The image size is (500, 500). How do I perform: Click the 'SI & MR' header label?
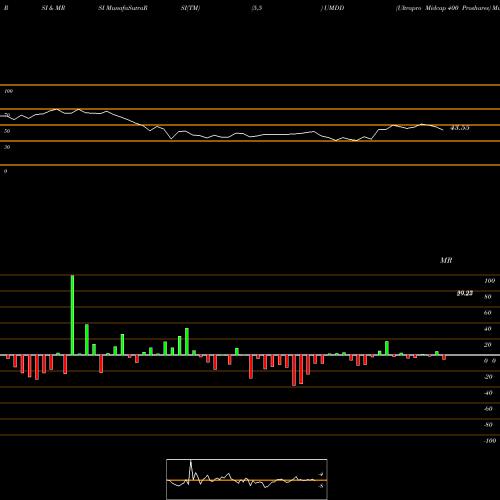coord(53,8)
